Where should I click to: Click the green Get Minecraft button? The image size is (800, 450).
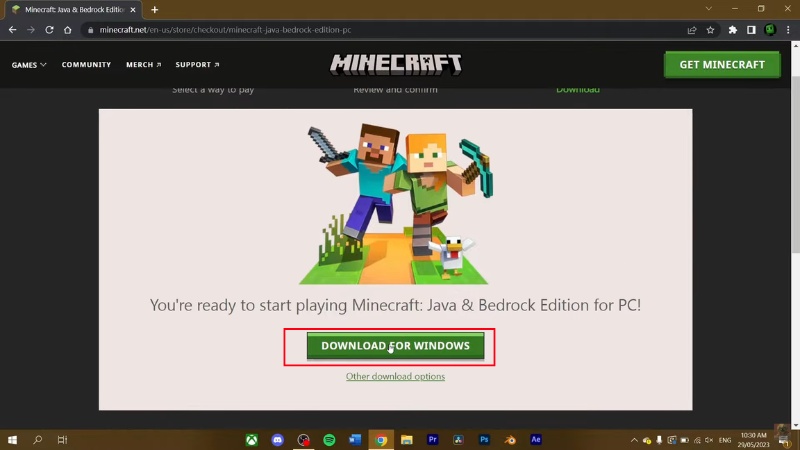point(722,65)
